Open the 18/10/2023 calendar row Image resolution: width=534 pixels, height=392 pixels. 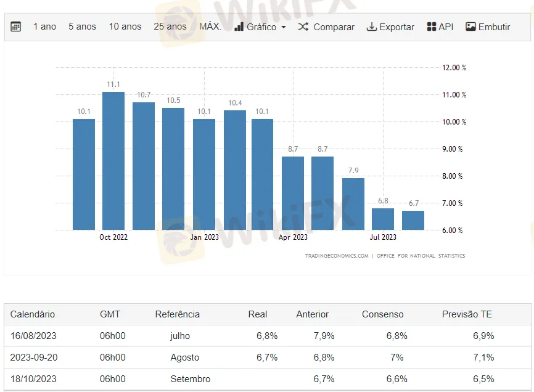click(33, 379)
